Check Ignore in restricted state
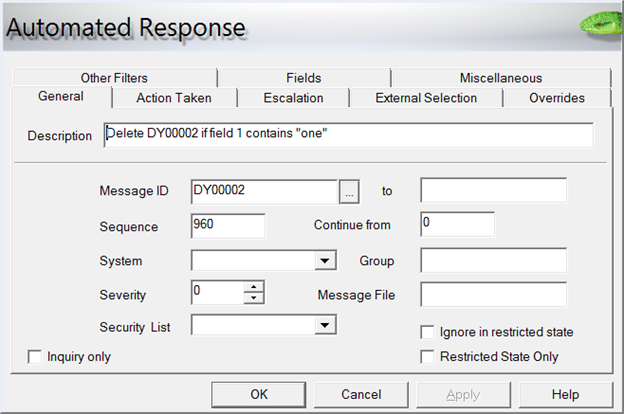The height and width of the screenshot is (414, 624). click(x=428, y=332)
